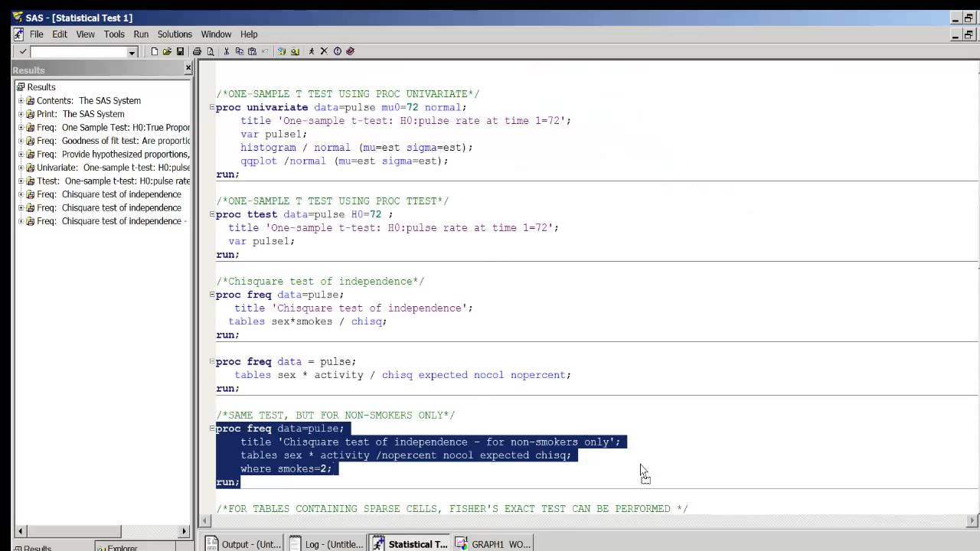Open the View menu
The image size is (980, 551).
coord(86,34)
